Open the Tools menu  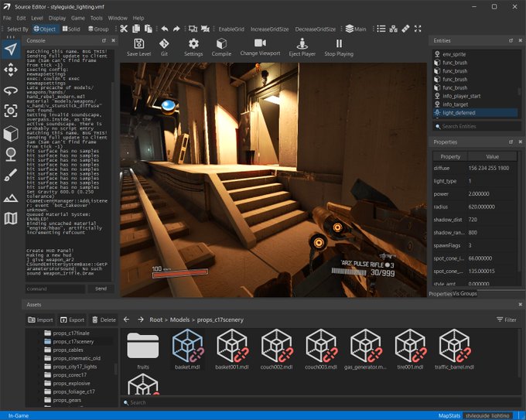pyautogui.click(x=96, y=18)
